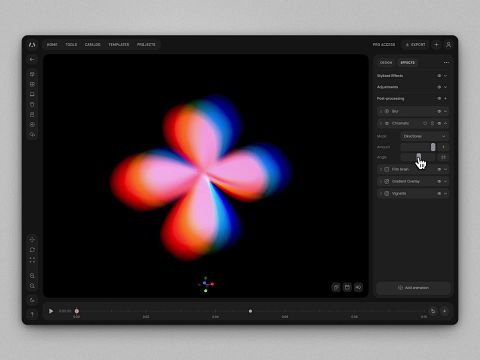480x360 pixels.
Task: Open the three-dots menu in Effects panel
Action: pyautogui.click(x=446, y=62)
